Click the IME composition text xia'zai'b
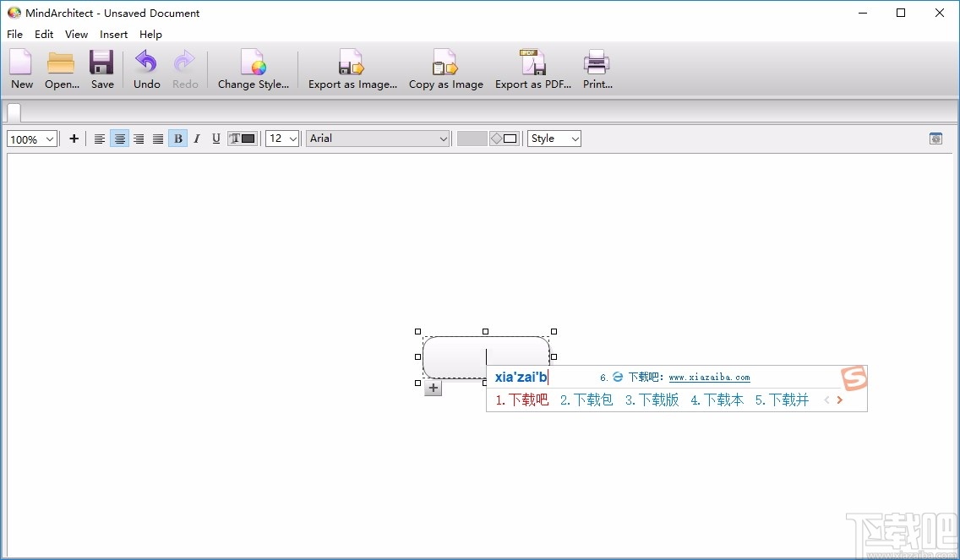Viewport: 960px width, 560px height. pyautogui.click(x=521, y=377)
